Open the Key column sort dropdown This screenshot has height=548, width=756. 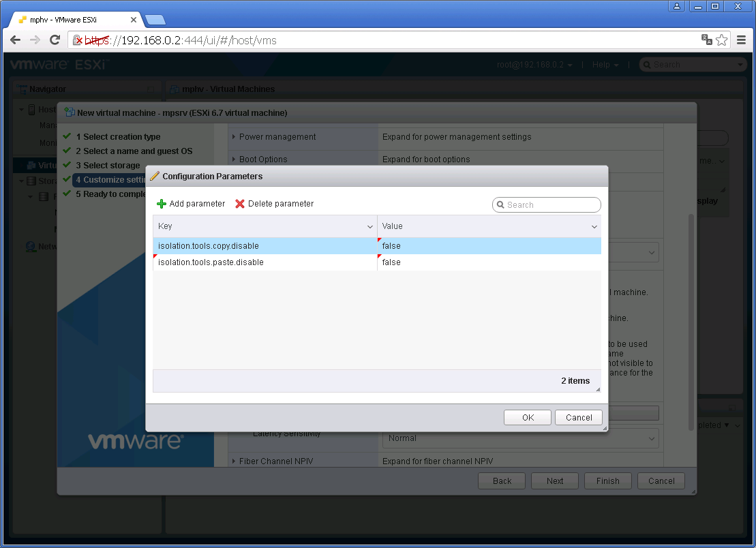[x=369, y=226]
